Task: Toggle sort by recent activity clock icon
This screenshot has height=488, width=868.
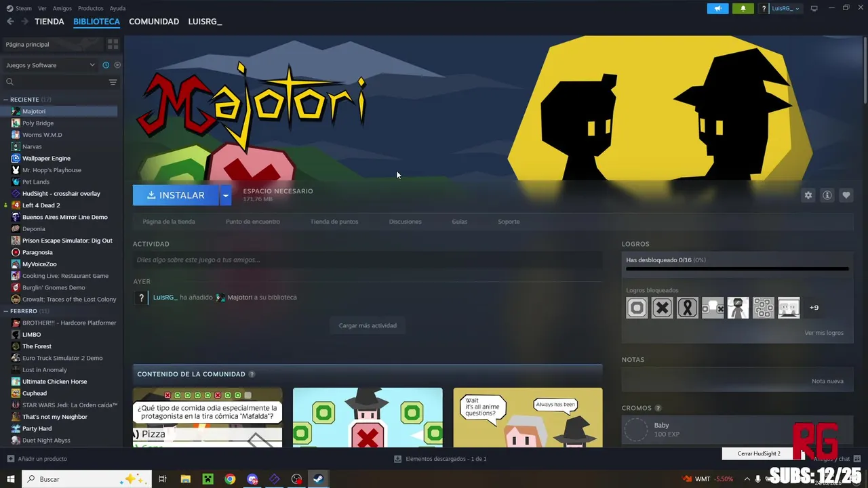Action: pos(106,65)
